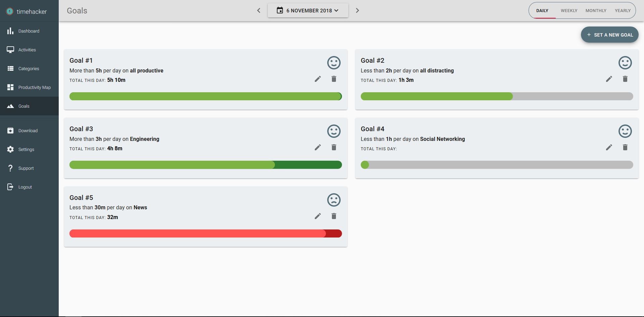Image resolution: width=644 pixels, height=317 pixels.
Task: Delete the Engineering goal with trash icon
Action: click(334, 147)
